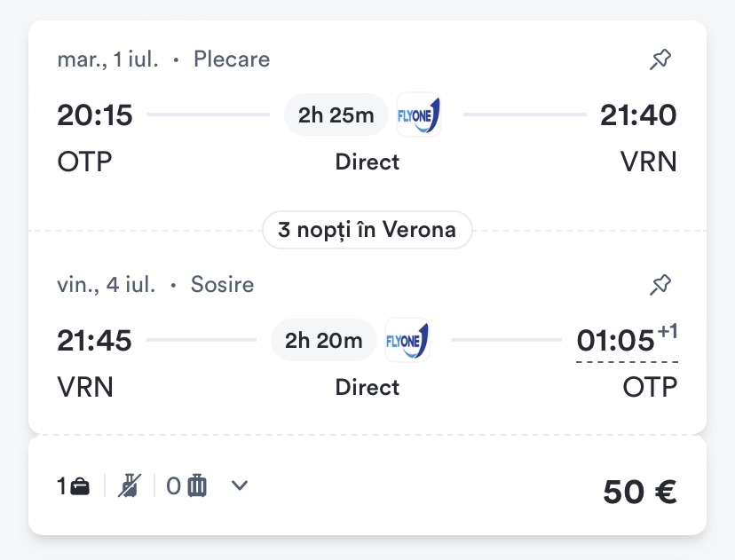Screen dimensions: 735x560
Task: Click the Direct label on the outbound flight
Action: [x=367, y=162]
